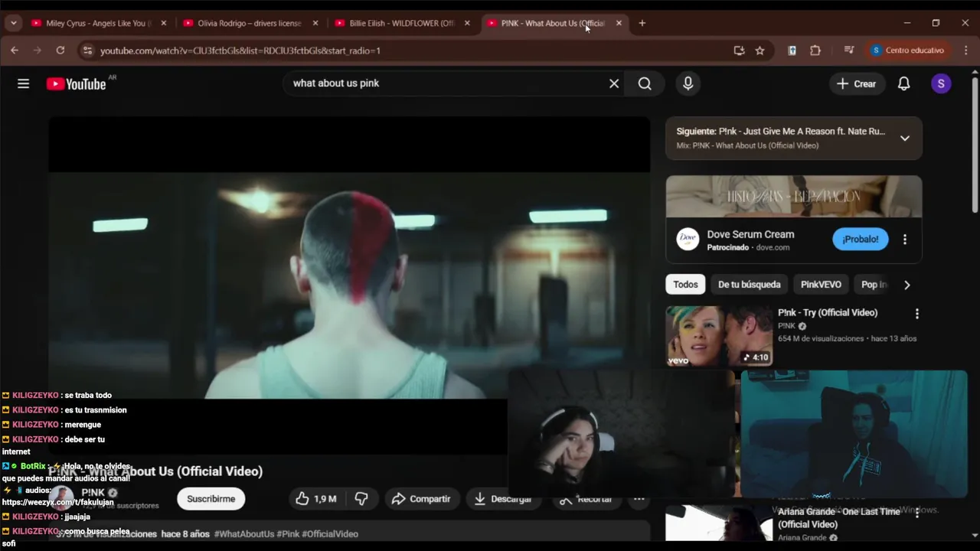Open the #WhatAboutUs hashtag link
The image size is (980, 551).
click(x=244, y=534)
